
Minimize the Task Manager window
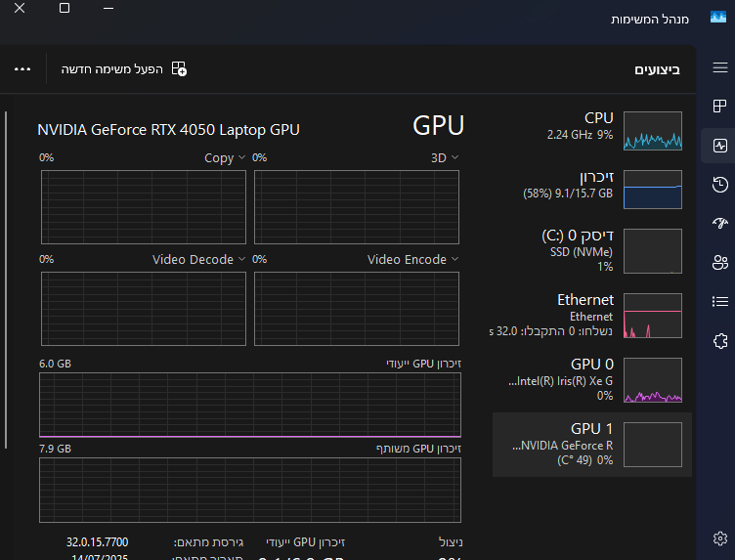coord(108,8)
